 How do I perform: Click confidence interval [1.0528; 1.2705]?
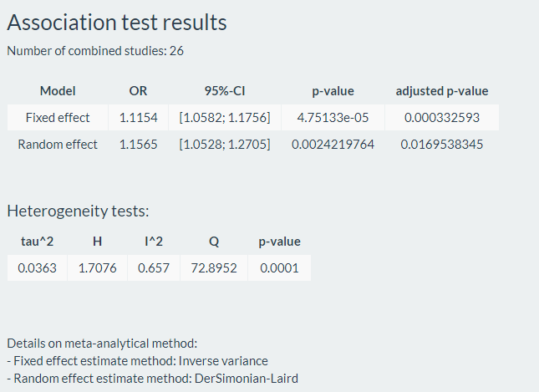224,145
